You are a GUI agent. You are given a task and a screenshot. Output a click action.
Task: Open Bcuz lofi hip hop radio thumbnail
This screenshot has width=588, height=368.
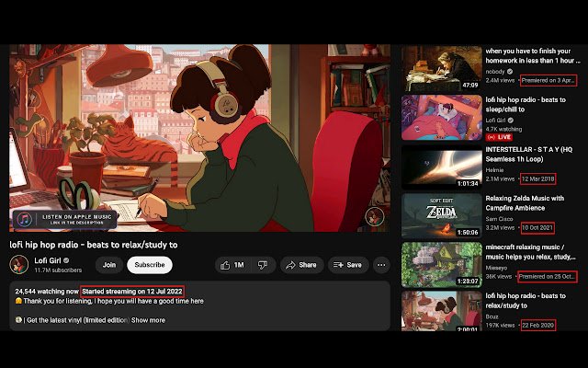point(442,311)
